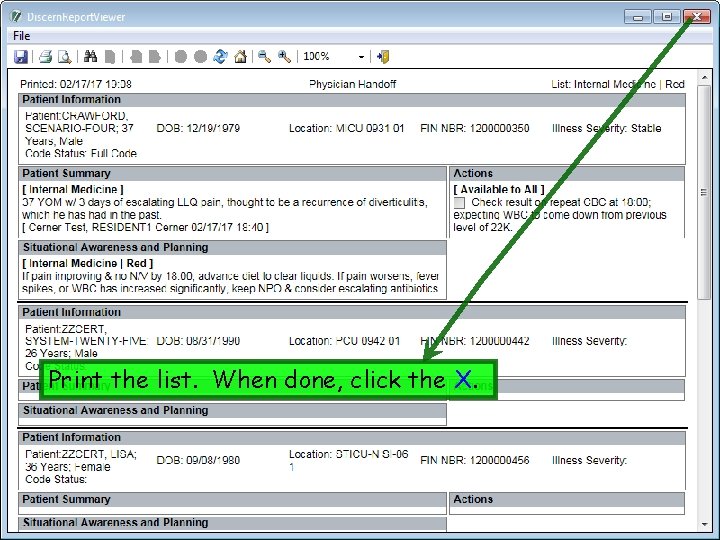The height and width of the screenshot is (540, 720).
Task: Click Location: PCU 0942 01 text
Action: (344, 341)
